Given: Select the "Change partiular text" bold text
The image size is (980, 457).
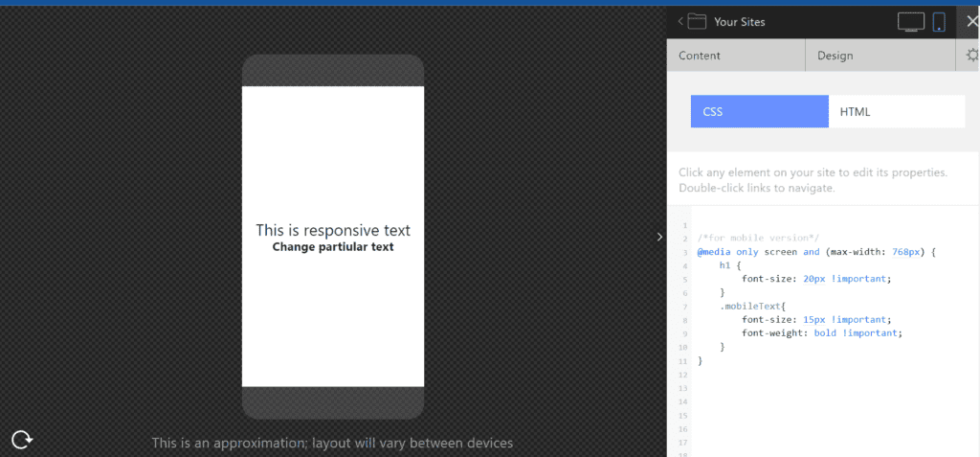Looking at the screenshot, I should 332,247.
